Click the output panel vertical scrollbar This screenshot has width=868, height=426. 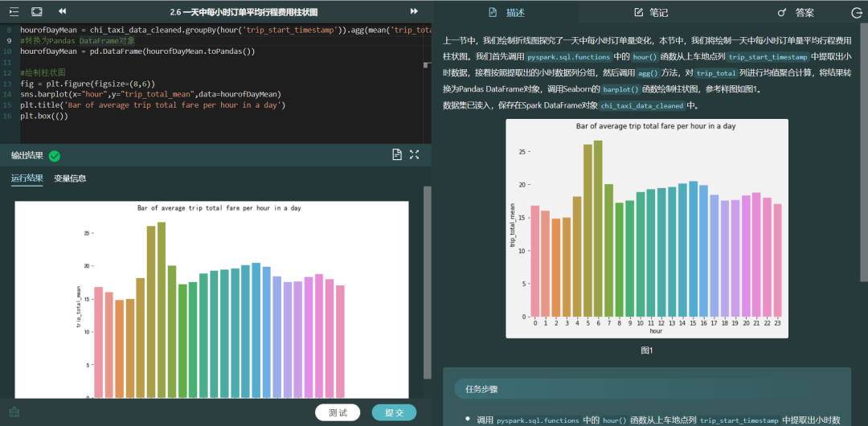pos(427,282)
